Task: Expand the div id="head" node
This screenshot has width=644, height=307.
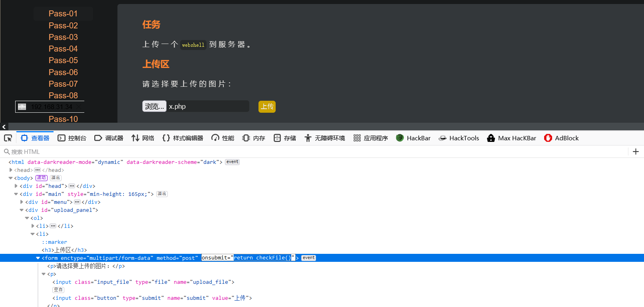Action: coord(16,186)
